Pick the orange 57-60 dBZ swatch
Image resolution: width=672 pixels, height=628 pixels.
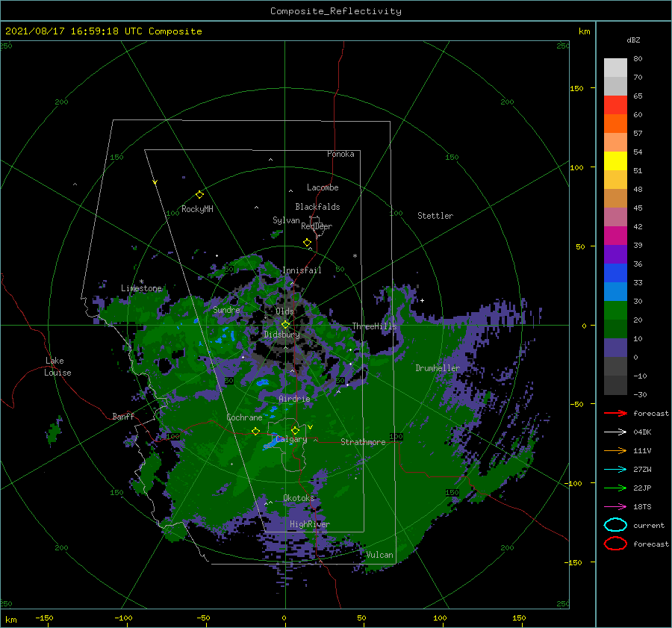point(615,124)
